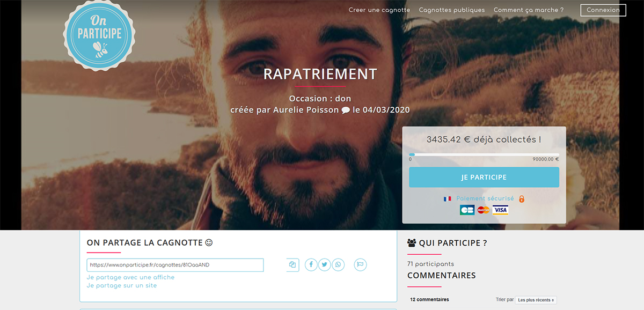Open 'Comment ça marche ?' page
The image size is (644, 310).
[x=529, y=10]
